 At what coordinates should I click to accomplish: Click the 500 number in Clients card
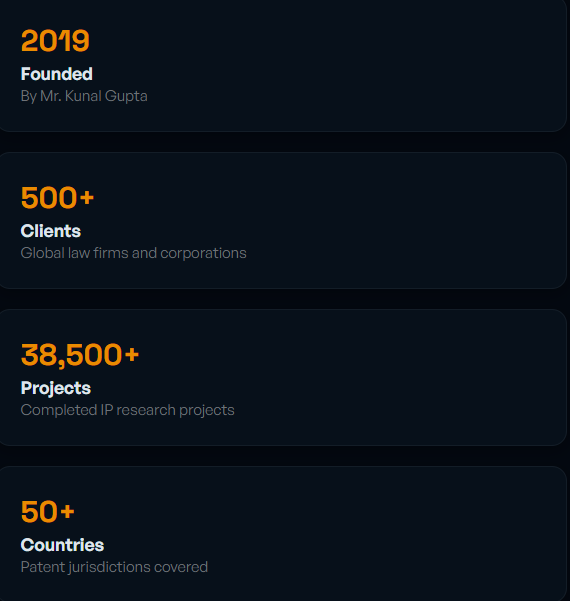49,198
